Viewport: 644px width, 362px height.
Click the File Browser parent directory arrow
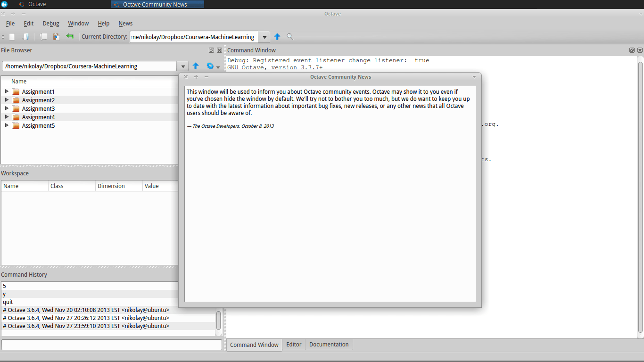pos(196,66)
